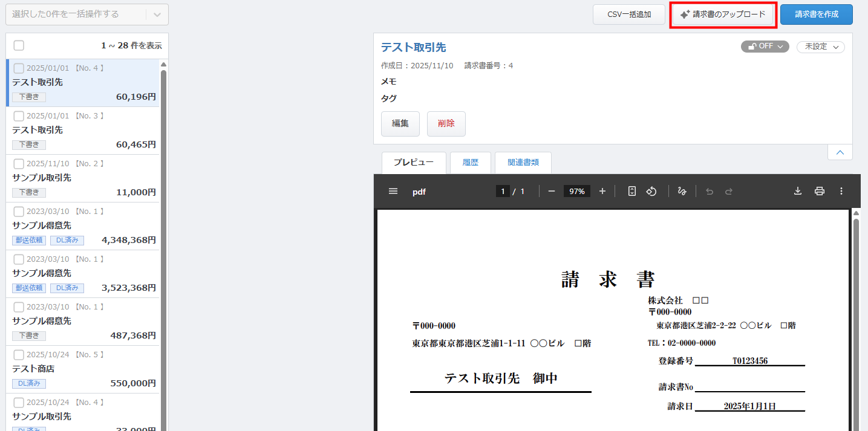Toggle the lock OFF dropdown
The height and width of the screenshot is (431, 868).
point(765,47)
